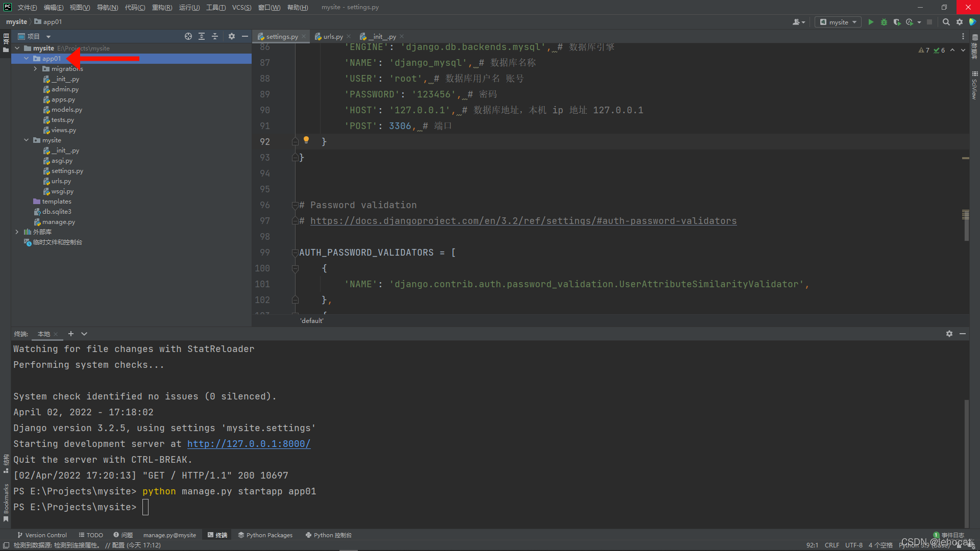980x551 pixels.
Task: Hide the project tool window
Action: (x=245, y=36)
